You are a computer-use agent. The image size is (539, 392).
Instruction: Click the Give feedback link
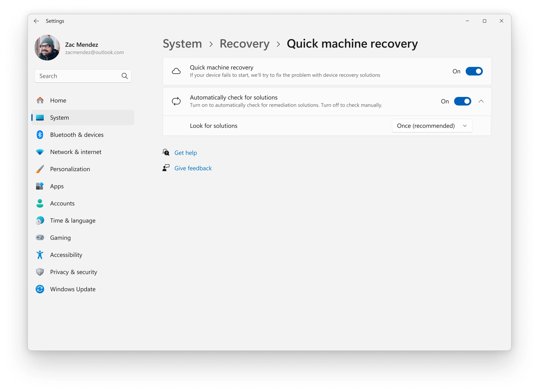point(193,168)
